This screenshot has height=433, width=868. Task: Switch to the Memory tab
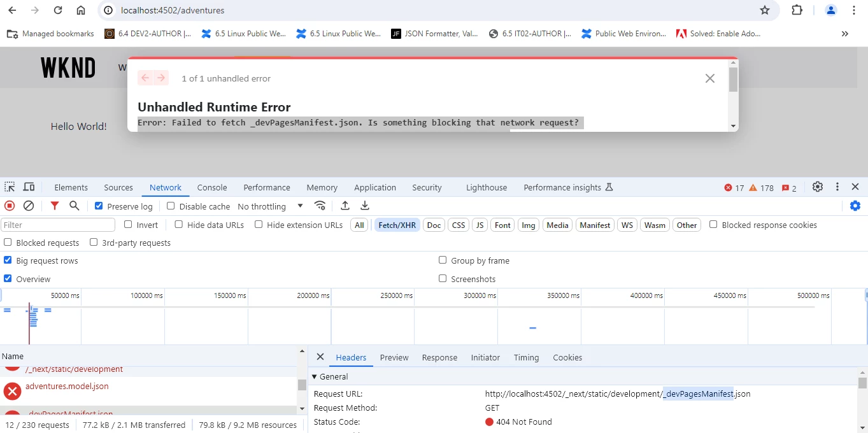(322, 187)
